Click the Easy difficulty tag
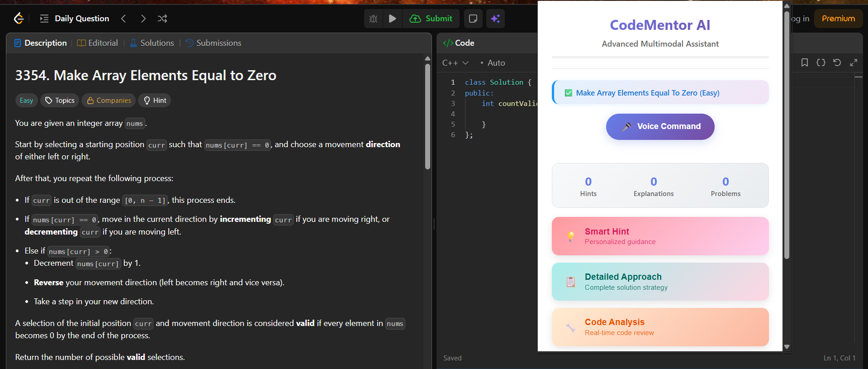This screenshot has width=868, height=369. pos(26,101)
